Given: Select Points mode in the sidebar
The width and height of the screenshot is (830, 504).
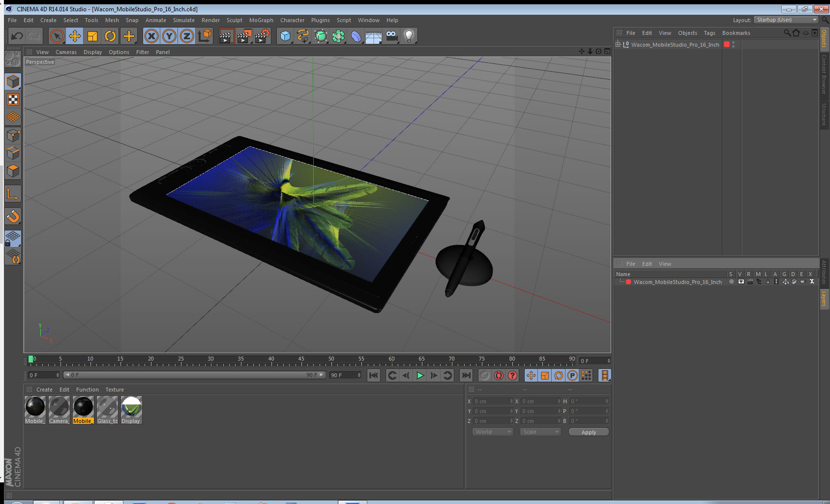Looking at the screenshot, I should (x=13, y=135).
